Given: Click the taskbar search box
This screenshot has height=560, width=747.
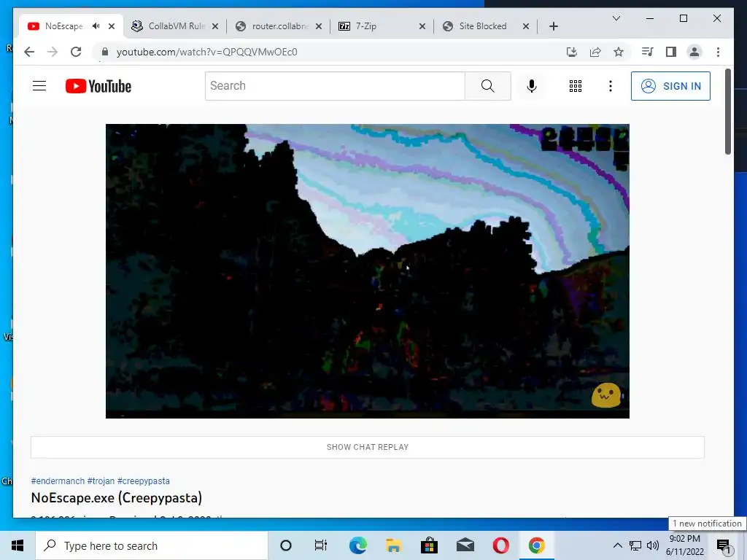Looking at the screenshot, I should 152,545.
